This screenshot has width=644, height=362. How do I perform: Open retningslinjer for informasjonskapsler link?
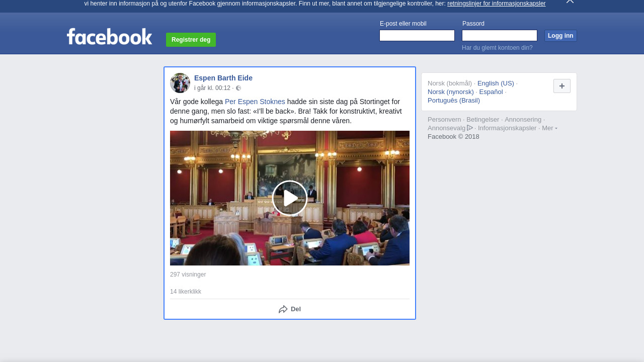(x=497, y=4)
